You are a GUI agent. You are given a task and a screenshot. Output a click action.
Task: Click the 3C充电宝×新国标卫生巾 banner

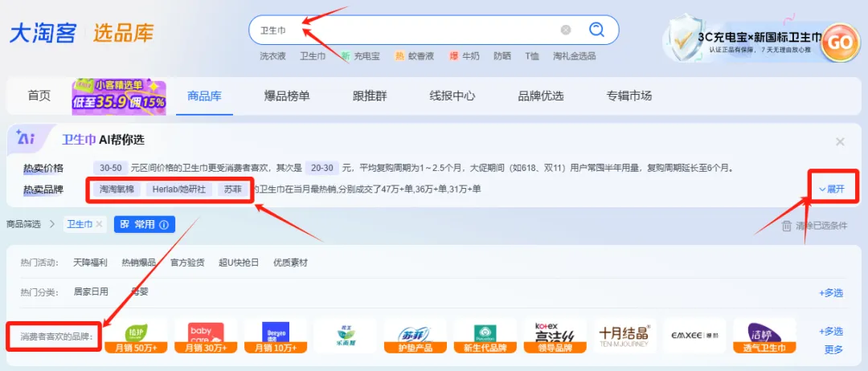tap(762, 41)
